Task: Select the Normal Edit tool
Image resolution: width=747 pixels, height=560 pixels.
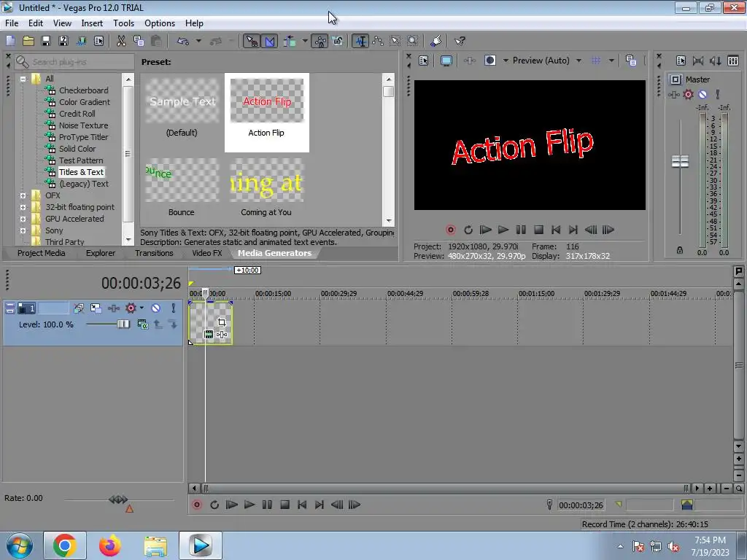Action: pyautogui.click(x=360, y=42)
